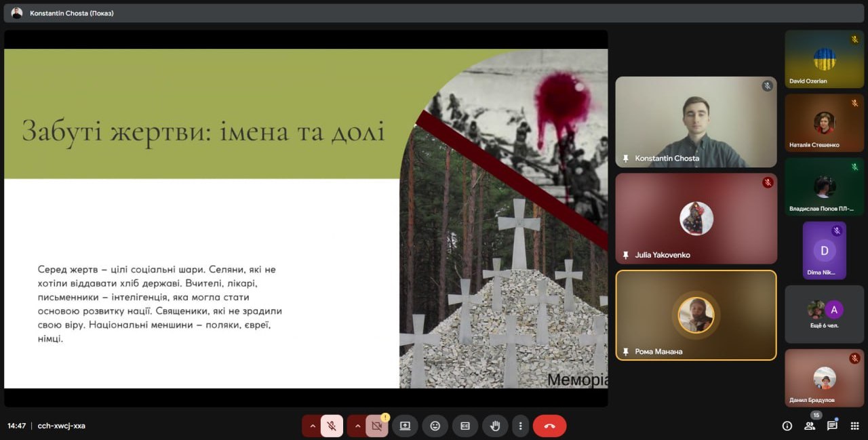Click Владислав Попов participant tile

click(x=825, y=186)
